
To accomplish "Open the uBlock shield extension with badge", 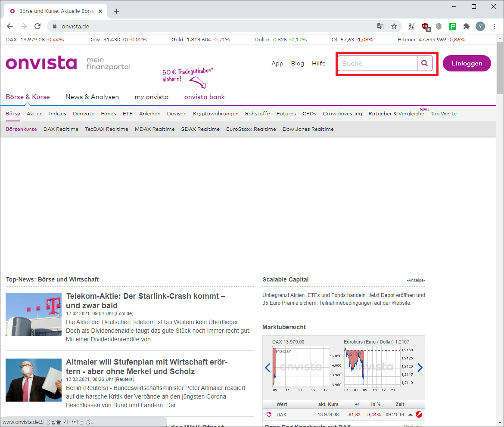I will 426,27.
